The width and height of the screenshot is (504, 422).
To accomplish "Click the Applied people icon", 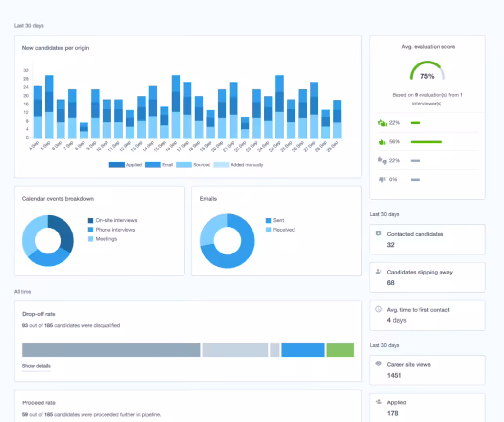I will click(378, 402).
